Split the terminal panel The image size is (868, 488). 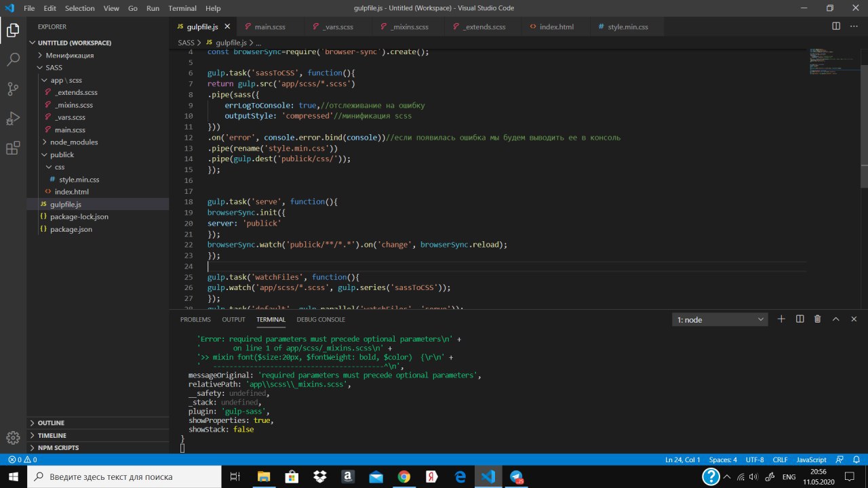point(800,319)
